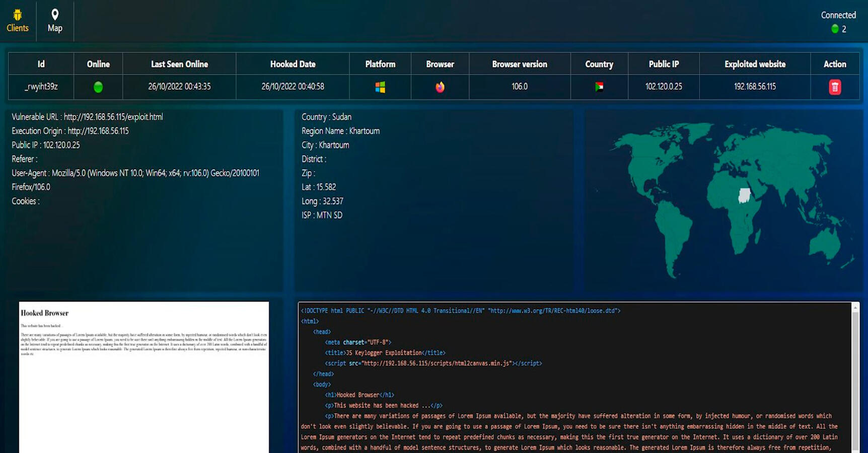
Task: Click the Zip detail line
Action: tap(308, 173)
